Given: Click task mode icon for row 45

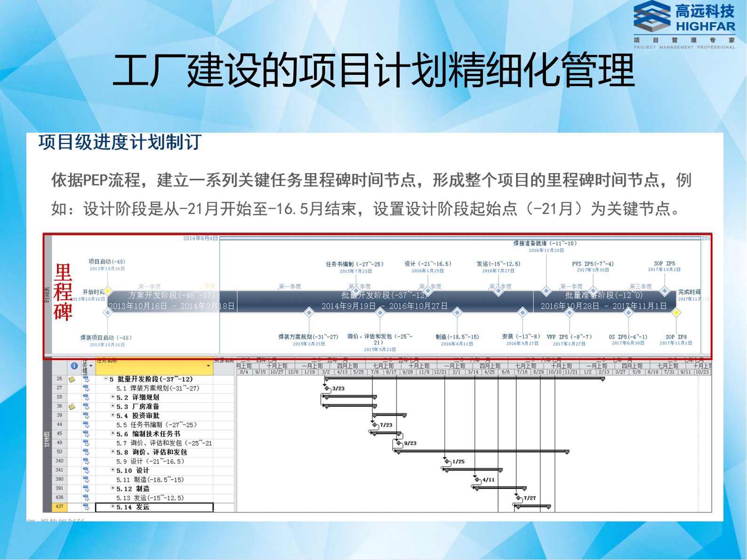Looking at the screenshot, I should click(86, 434).
